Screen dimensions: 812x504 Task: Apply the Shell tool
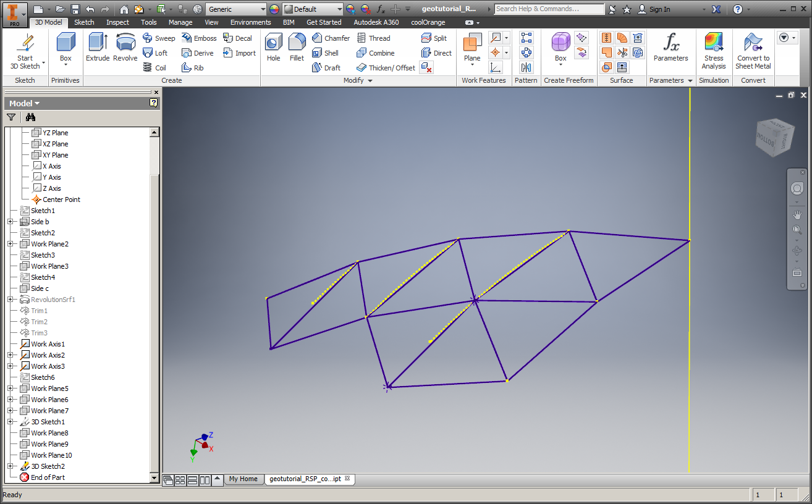click(325, 53)
